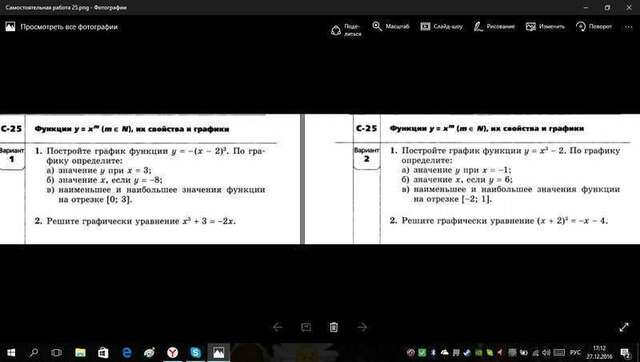Go to the next photo arrow
The height and width of the screenshot is (362, 640).
362,327
